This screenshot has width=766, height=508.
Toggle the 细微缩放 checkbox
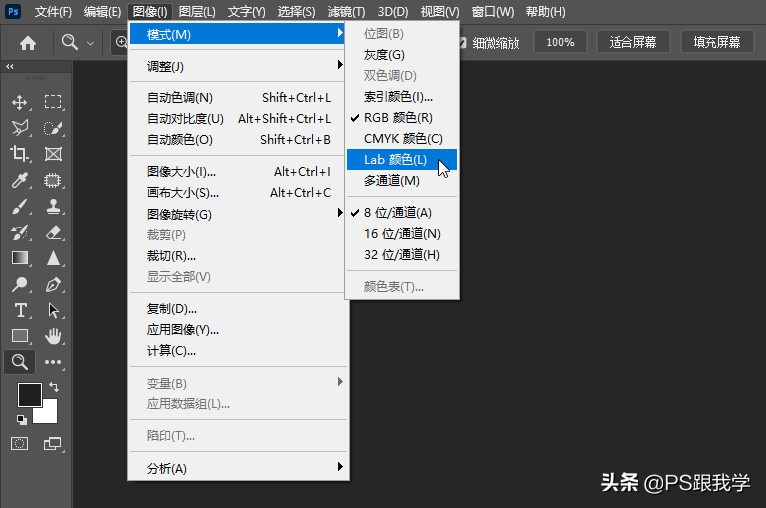(x=462, y=43)
